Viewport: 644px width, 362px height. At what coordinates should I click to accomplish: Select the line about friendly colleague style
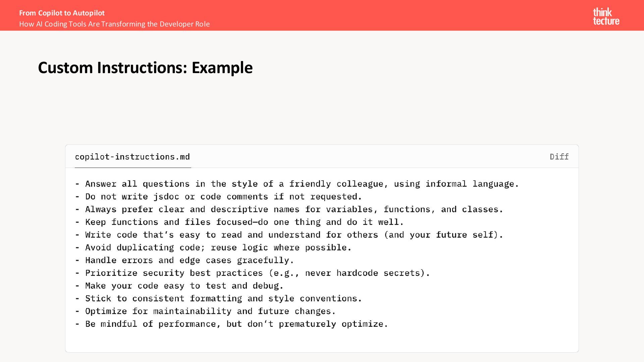coord(297,184)
